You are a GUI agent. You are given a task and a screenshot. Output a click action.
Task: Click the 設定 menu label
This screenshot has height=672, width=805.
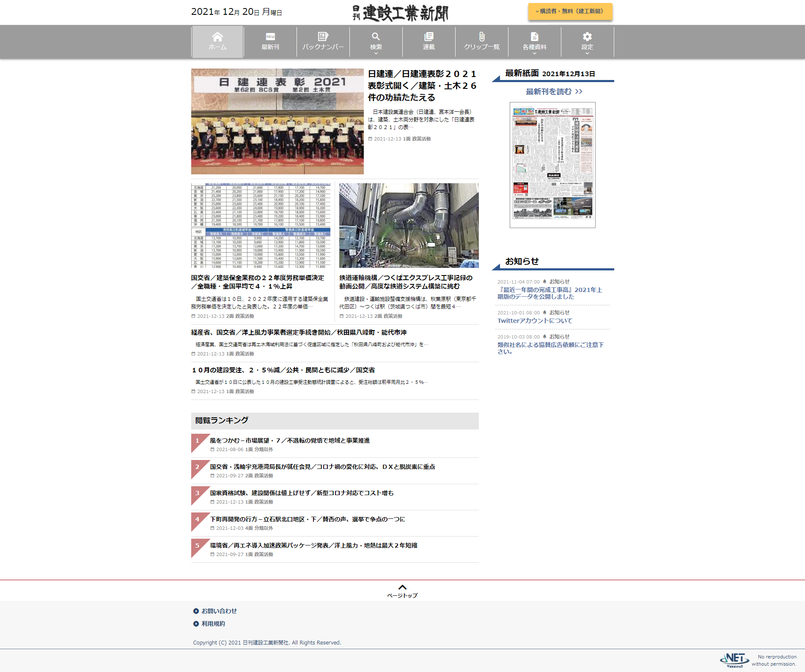(588, 47)
